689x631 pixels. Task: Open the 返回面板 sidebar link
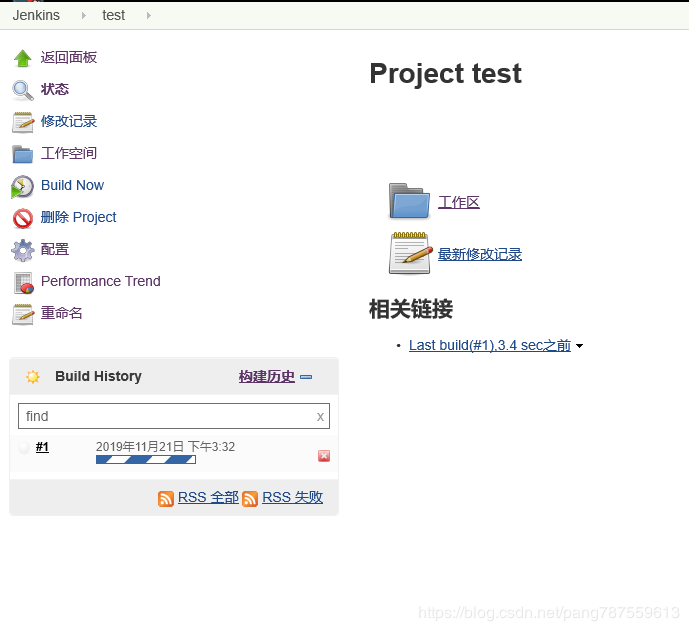[x=69, y=58]
